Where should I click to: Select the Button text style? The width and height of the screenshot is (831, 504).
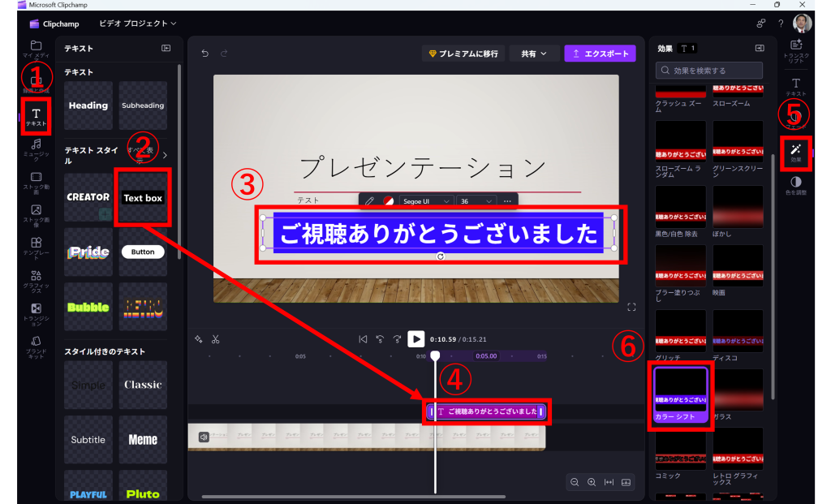click(x=143, y=252)
